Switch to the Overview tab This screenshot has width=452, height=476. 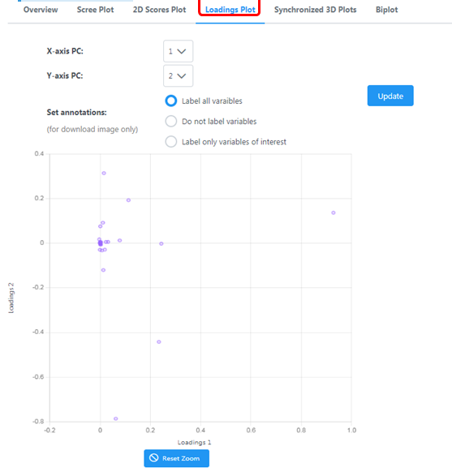(x=41, y=10)
